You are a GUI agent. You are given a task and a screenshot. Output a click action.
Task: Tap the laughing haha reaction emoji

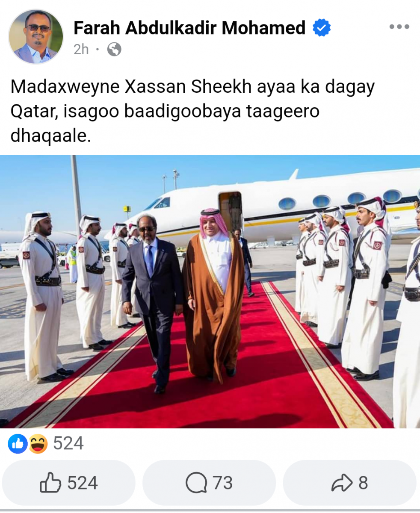coord(38,444)
